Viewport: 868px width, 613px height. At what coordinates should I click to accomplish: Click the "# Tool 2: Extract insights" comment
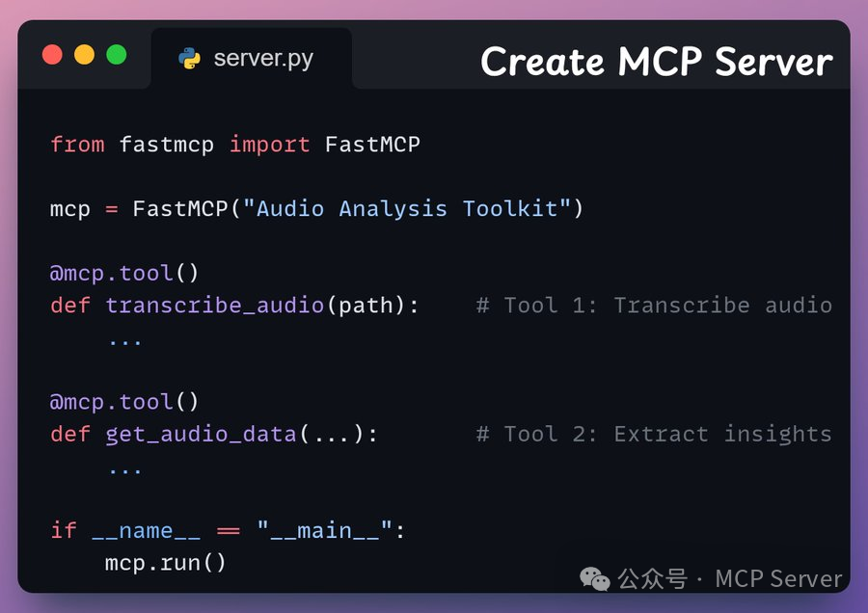click(654, 435)
